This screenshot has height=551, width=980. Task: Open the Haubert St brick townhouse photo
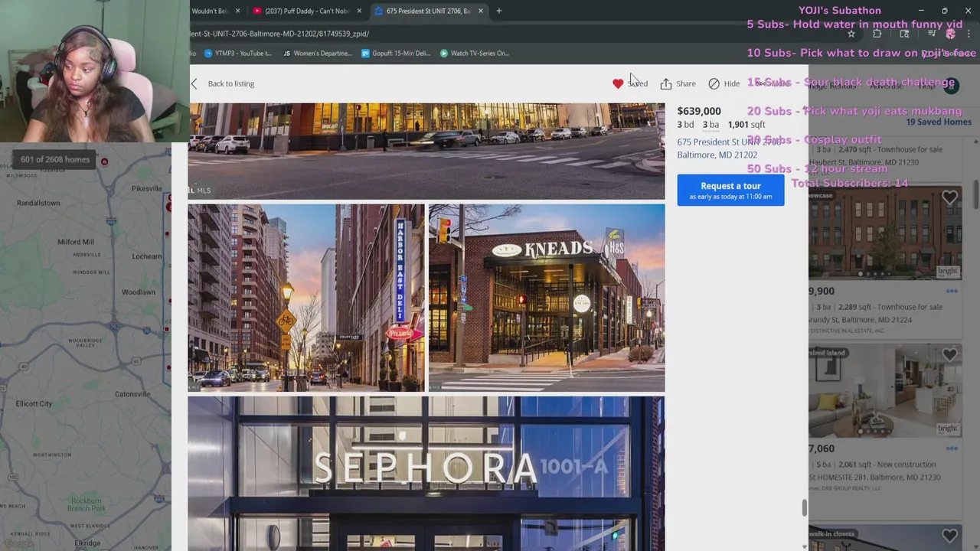point(885,233)
